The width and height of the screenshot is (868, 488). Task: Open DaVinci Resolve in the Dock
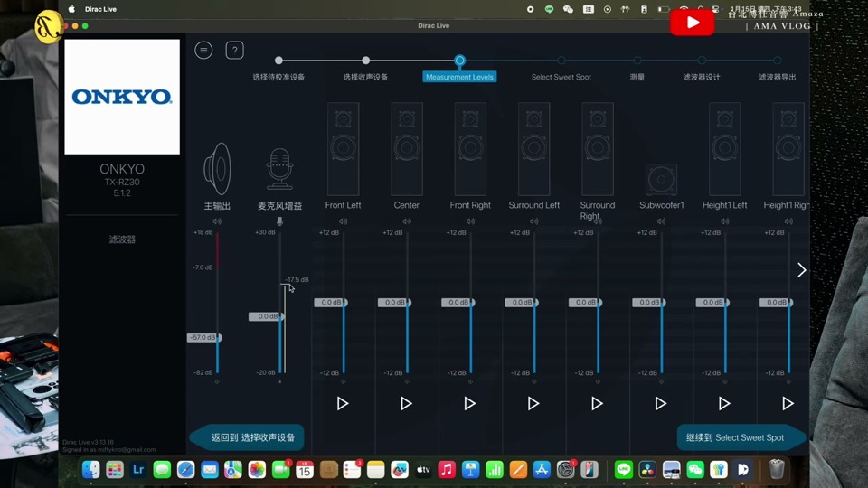point(647,470)
